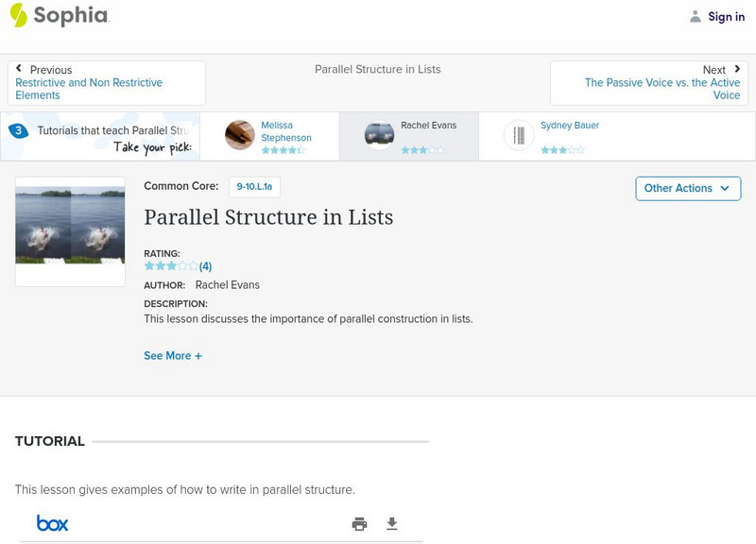Click the download icon in Box viewer
The image size is (756, 544).
click(x=392, y=524)
